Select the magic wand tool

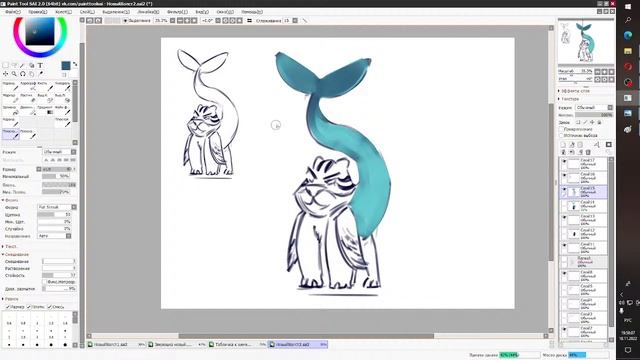23,65
